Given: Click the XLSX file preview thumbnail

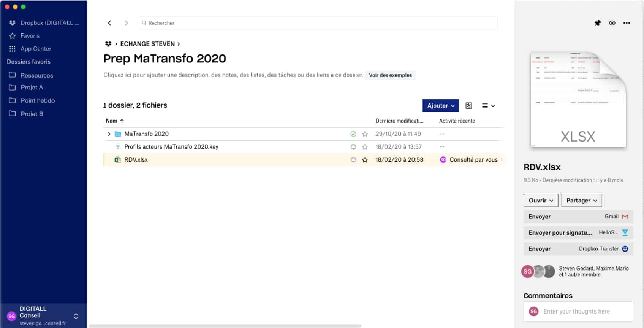Looking at the screenshot, I should 578,99.
